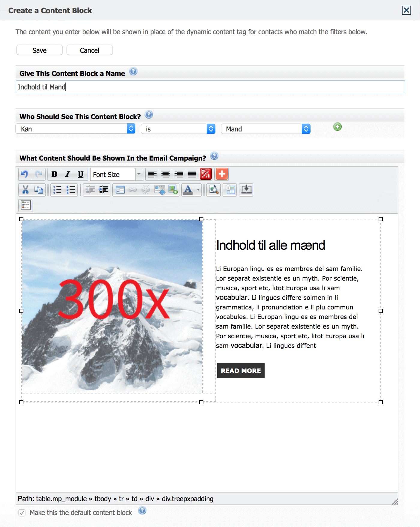Justify the text fully

[192, 174]
